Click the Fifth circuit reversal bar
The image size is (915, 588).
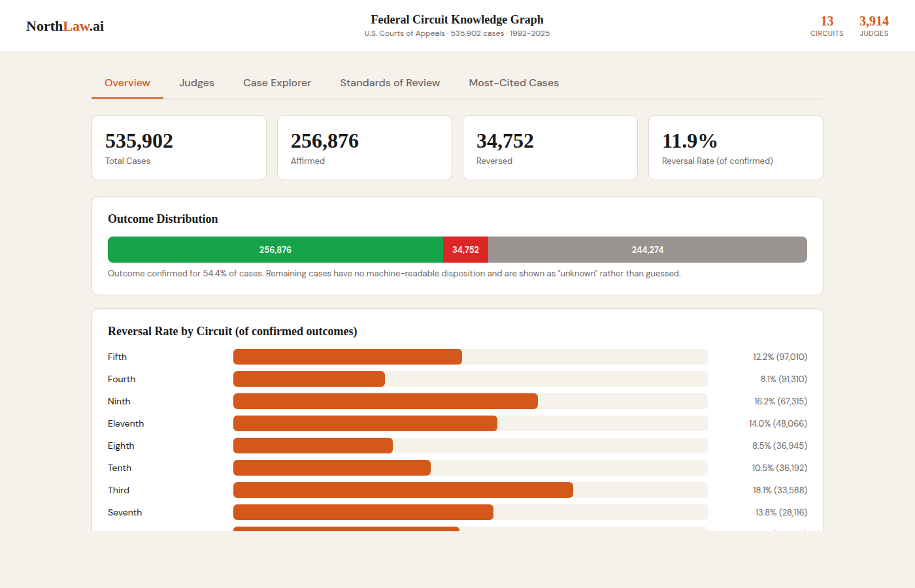[x=348, y=357]
